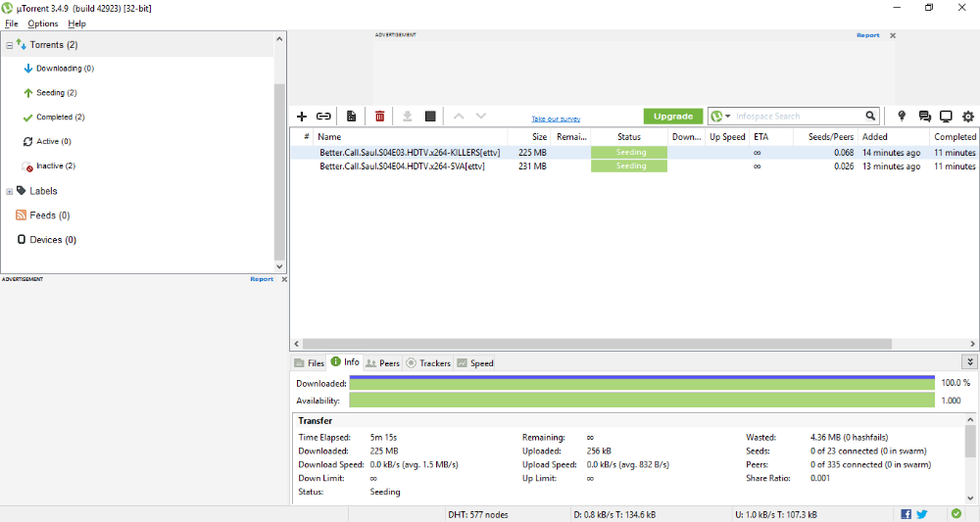Click the Stop Torrent square icon

point(430,117)
